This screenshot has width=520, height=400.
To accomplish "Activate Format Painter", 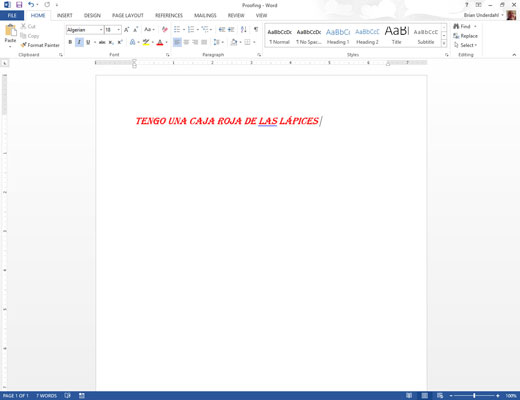I will click(x=40, y=45).
